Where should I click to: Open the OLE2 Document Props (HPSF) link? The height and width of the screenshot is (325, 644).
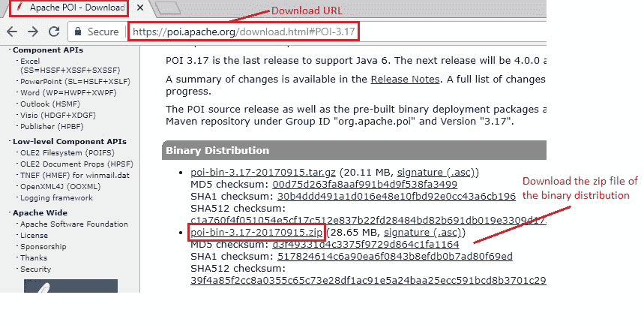click(x=76, y=164)
